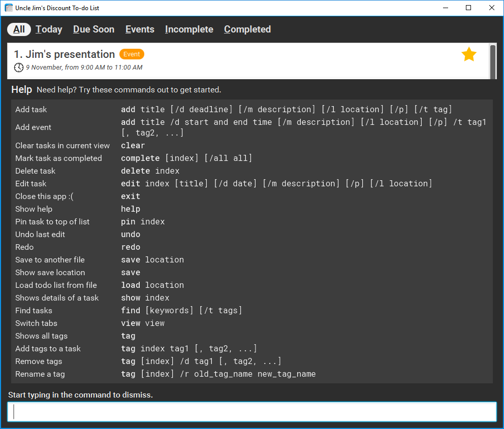The height and width of the screenshot is (429, 504).
Task: Click the 'Edit task' label
Action: pyautogui.click(x=31, y=184)
